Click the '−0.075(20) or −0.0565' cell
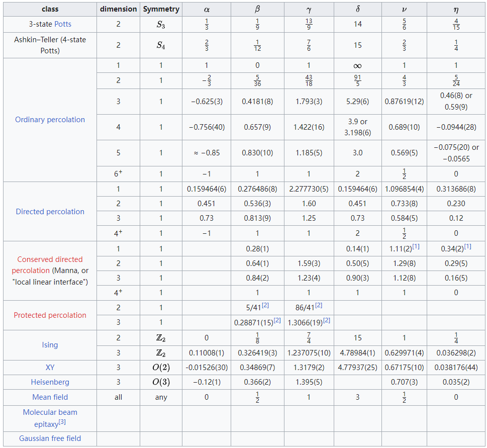 456,153
